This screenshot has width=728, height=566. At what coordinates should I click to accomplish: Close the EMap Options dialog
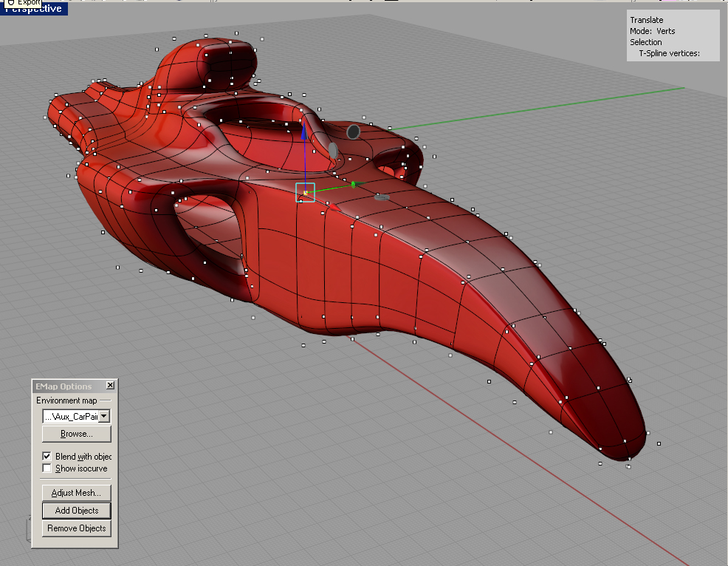coord(110,386)
